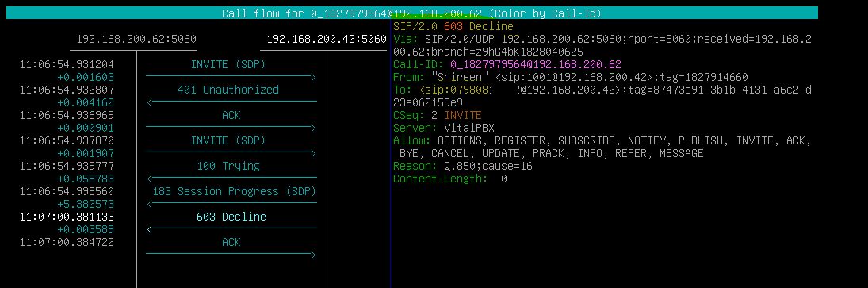
Task: Click the Reason: Q.850;cause=16 line
Action: (x=463, y=166)
